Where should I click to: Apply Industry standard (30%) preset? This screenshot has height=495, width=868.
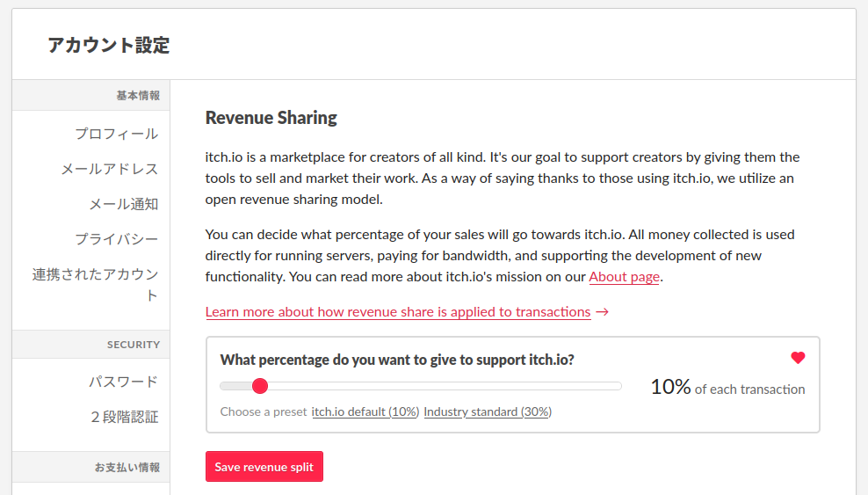click(x=488, y=412)
